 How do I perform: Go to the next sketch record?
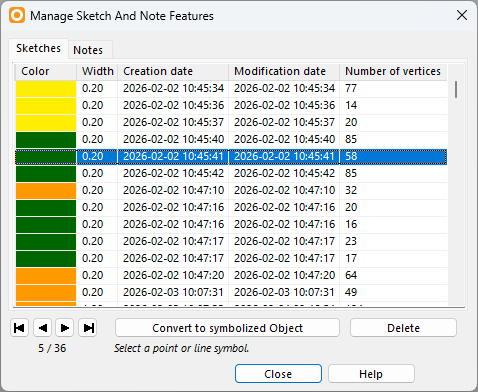65,328
